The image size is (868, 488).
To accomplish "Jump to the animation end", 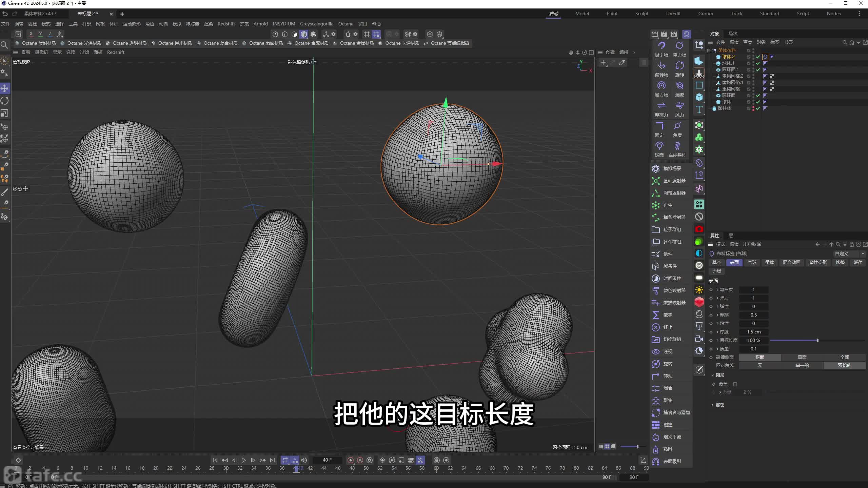I will point(272,460).
